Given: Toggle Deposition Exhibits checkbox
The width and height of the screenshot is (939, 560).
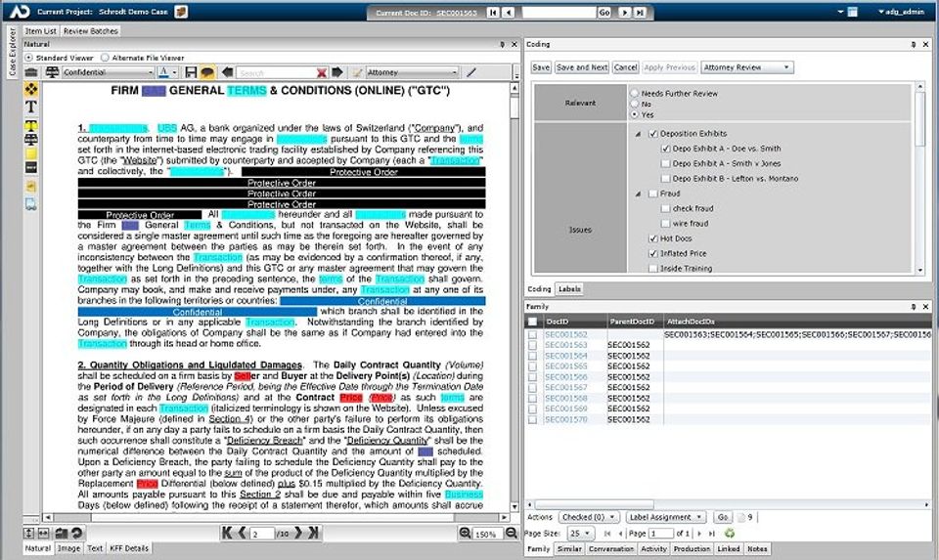Looking at the screenshot, I should (x=653, y=134).
